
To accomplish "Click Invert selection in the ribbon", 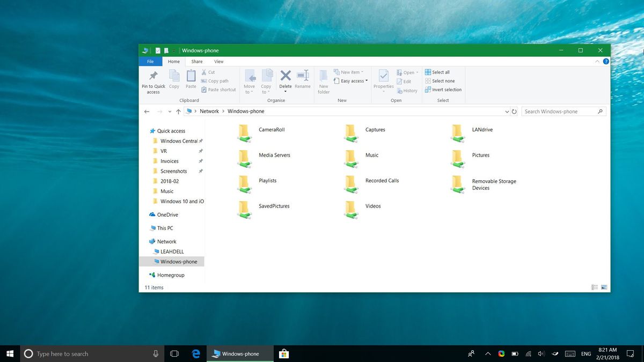I will (444, 90).
